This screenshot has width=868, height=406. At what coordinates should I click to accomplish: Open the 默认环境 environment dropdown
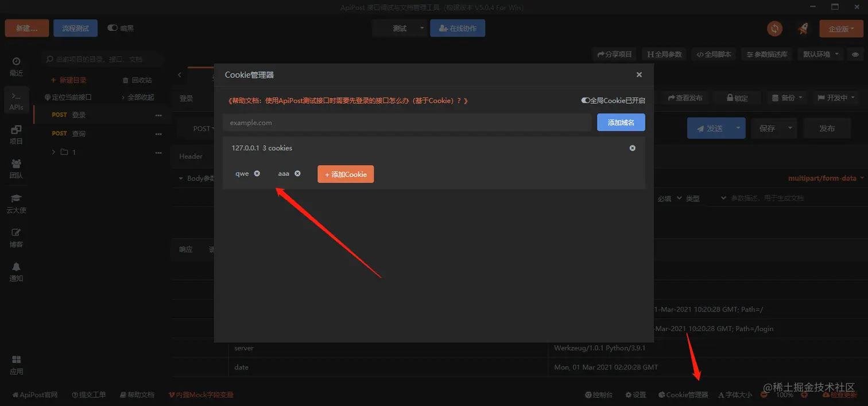tap(820, 54)
